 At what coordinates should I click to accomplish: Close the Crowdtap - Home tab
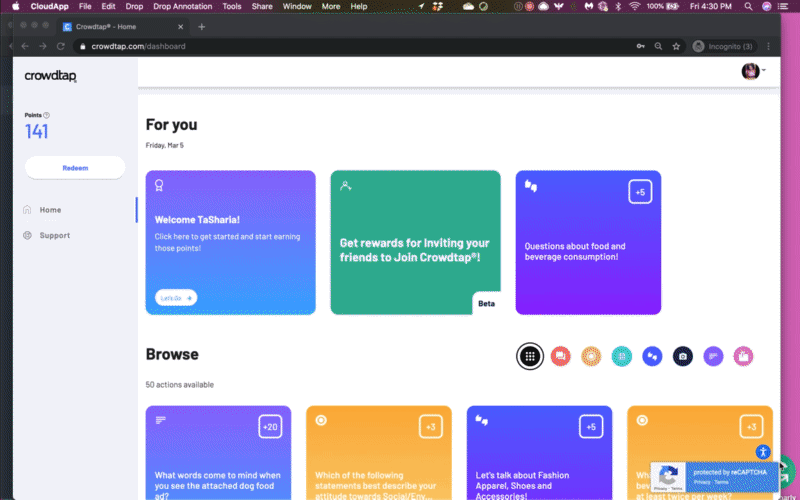pos(181,27)
